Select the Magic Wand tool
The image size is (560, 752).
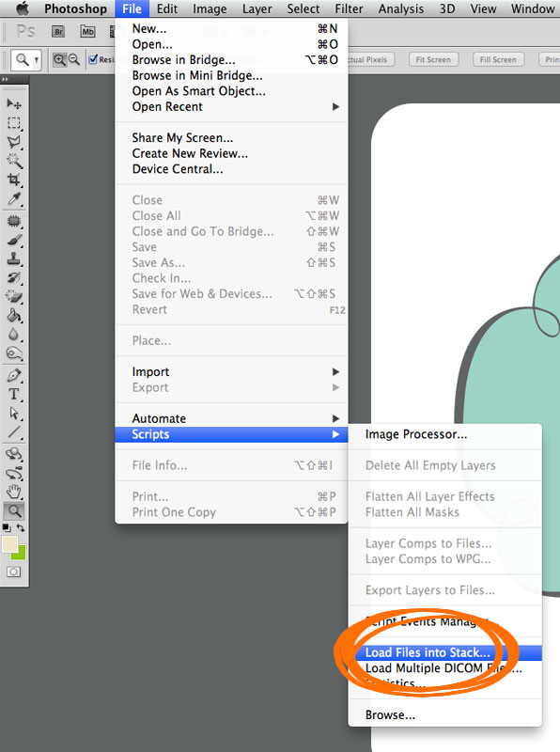pyautogui.click(x=14, y=161)
